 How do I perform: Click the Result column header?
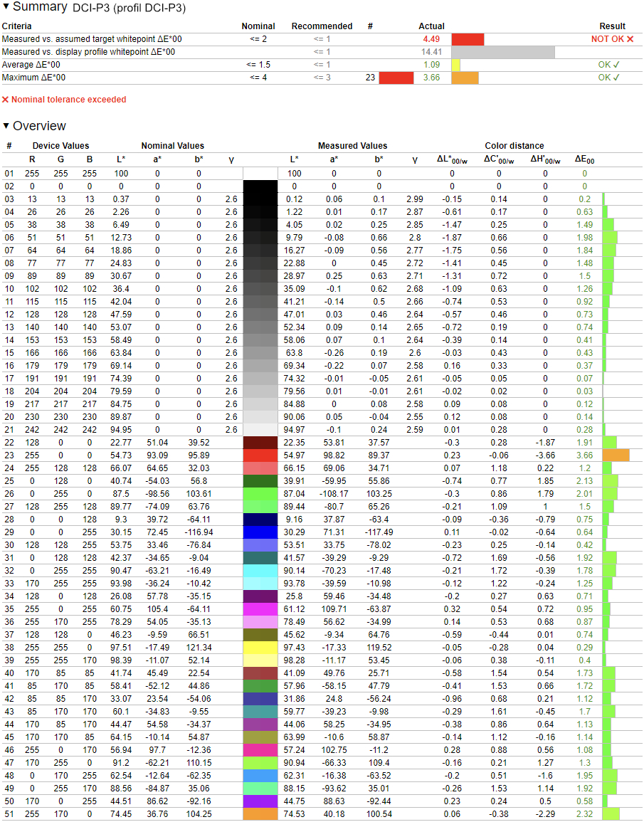pos(613,26)
